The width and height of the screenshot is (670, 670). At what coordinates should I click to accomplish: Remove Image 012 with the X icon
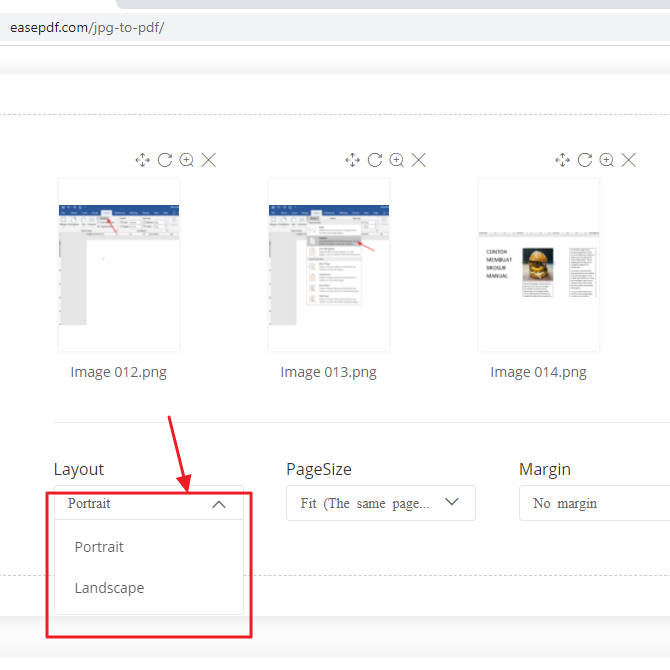tap(209, 160)
